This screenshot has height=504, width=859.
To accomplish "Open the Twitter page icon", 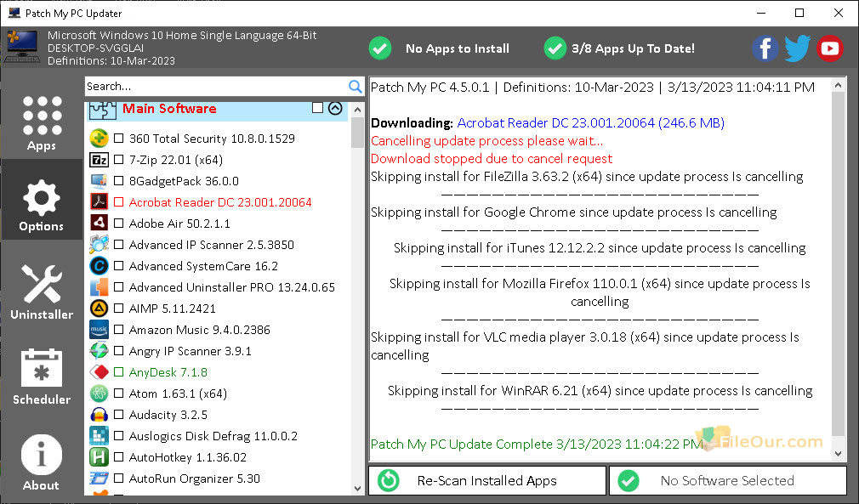I will tap(797, 48).
